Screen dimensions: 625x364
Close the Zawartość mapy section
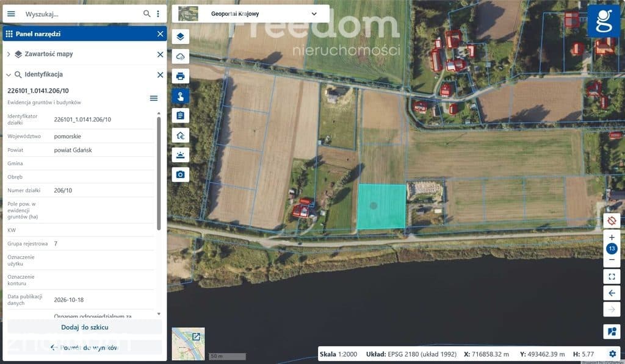click(x=161, y=54)
